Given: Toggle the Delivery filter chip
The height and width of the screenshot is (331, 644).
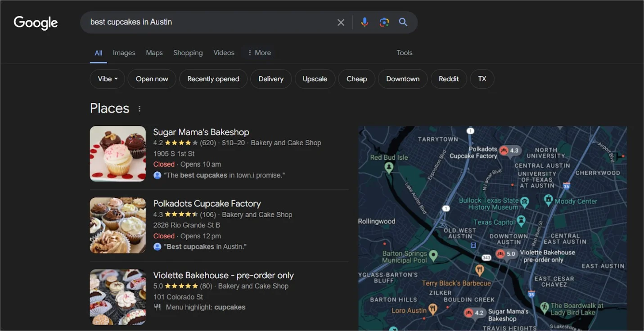Looking at the screenshot, I should point(271,79).
